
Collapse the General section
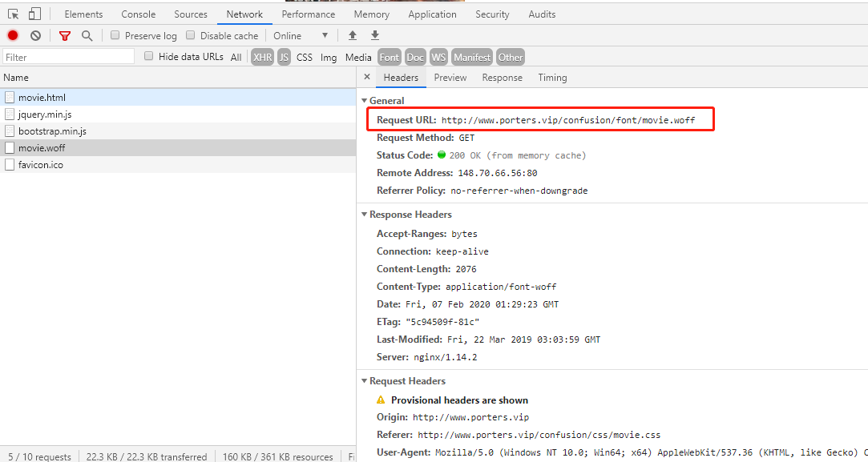pos(364,101)
